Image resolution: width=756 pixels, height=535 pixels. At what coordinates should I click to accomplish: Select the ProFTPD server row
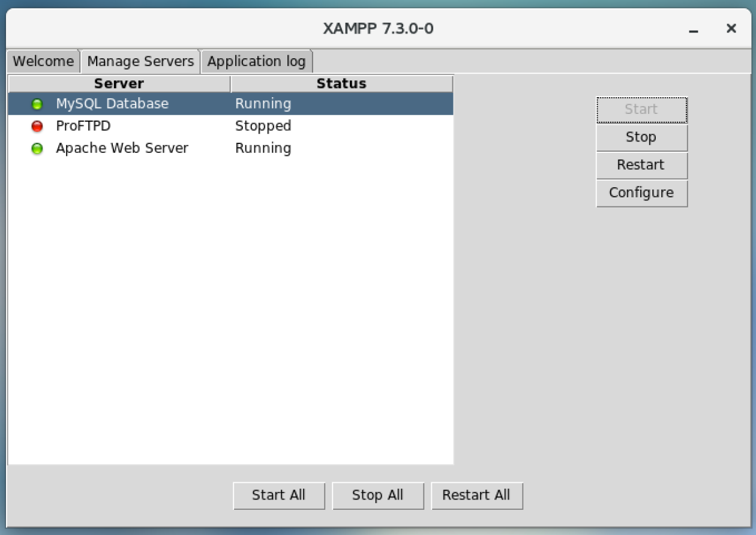click(x=230, y=126)
